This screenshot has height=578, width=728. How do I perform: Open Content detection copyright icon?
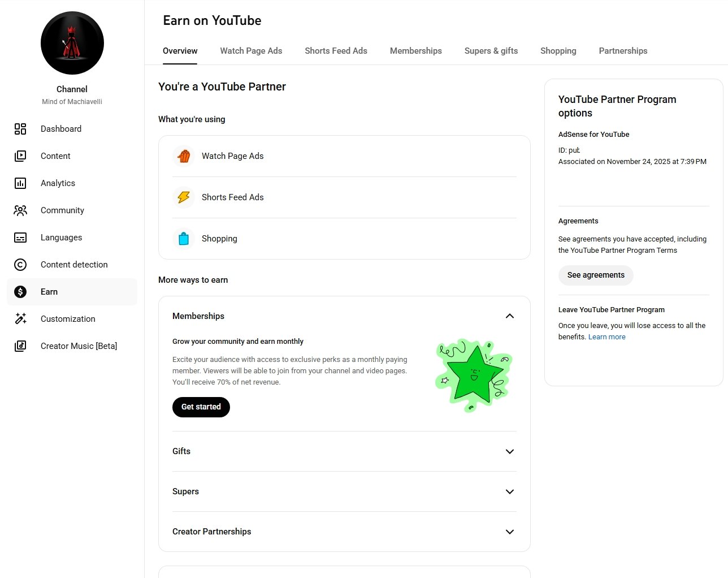click(x=20, y=265)
